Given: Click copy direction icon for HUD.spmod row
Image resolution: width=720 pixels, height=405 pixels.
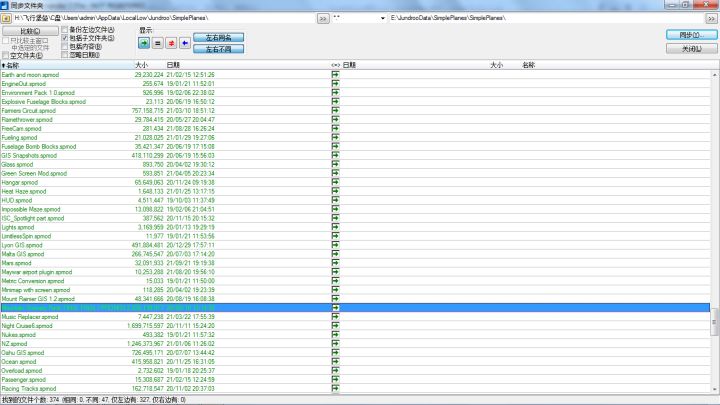Looking at the screenshot, I should 335,200.
